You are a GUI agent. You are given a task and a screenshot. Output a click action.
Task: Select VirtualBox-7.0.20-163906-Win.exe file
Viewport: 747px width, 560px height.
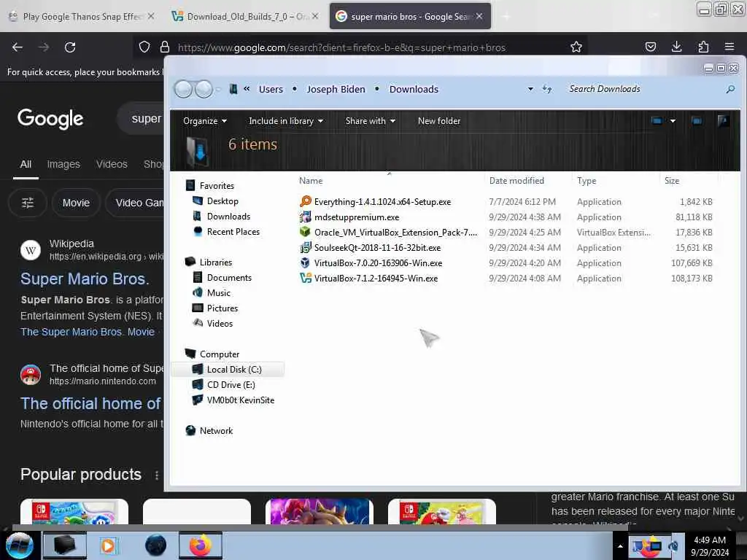point(378,262)
